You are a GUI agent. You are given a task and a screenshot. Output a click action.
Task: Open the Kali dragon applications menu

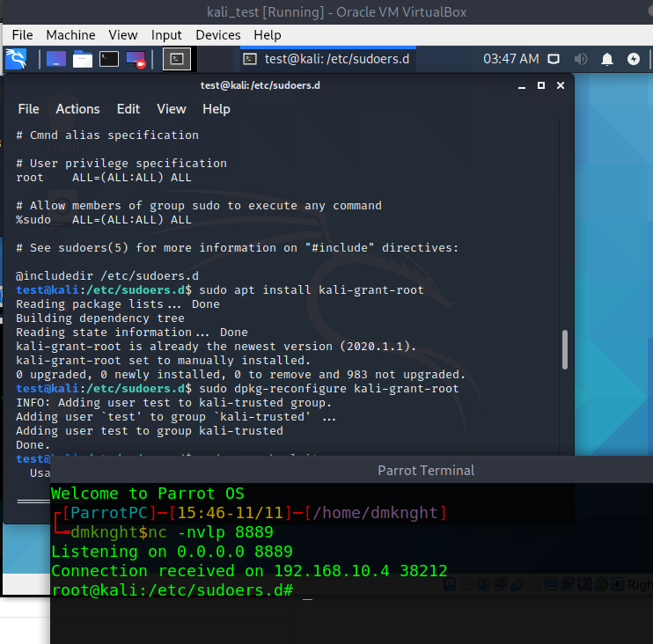coord(16,59)
